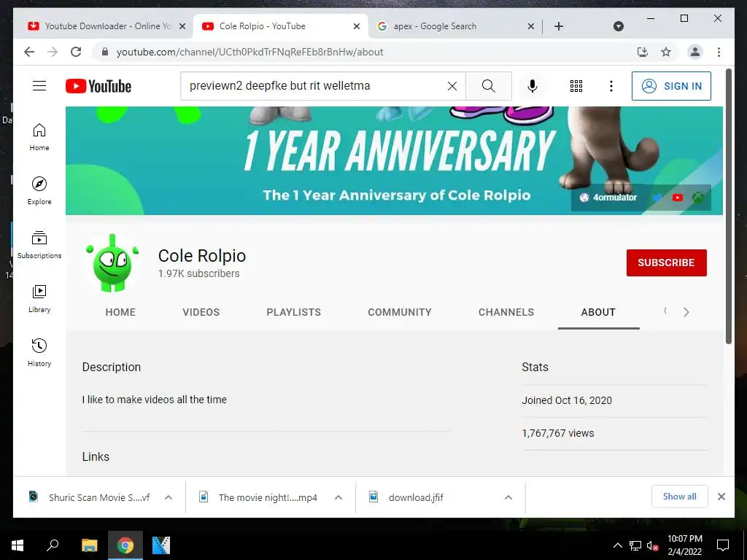Screen dimensions: 747x560
Task: Run search with the magnifier button
Action: click(x=488, y=86)
